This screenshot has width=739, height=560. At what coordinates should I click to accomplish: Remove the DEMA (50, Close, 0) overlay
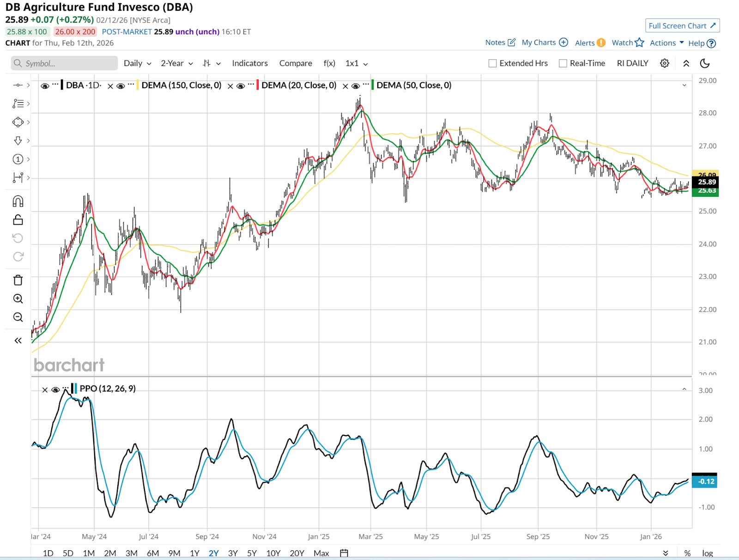pos(345,86)
